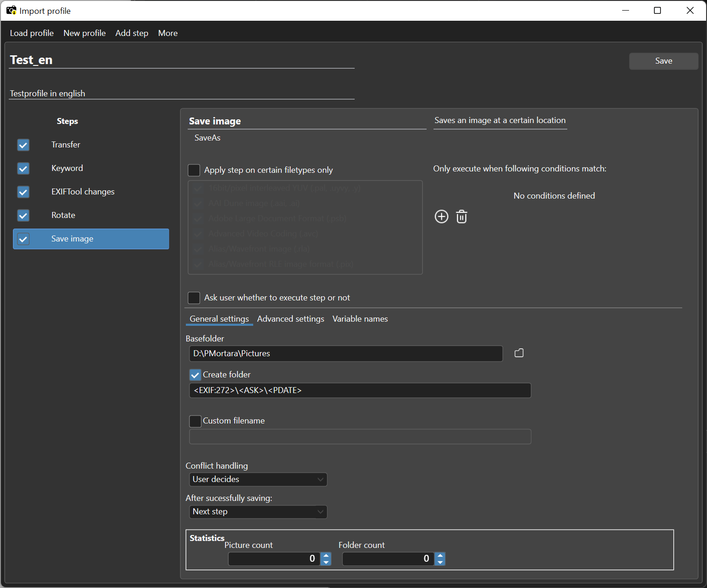Click the Import profile app icon
The image size is (707, 588).
pos(11,10)
